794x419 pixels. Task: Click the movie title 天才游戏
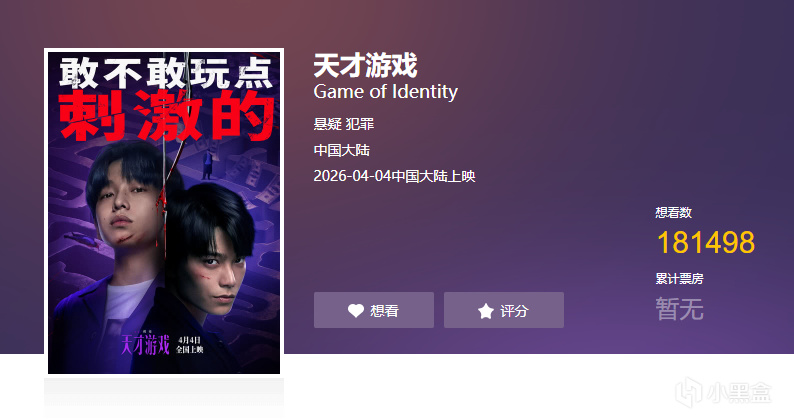(365, 65)
